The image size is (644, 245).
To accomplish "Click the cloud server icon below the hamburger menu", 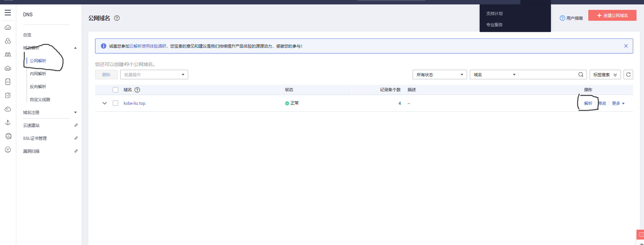I will [8, 27].
